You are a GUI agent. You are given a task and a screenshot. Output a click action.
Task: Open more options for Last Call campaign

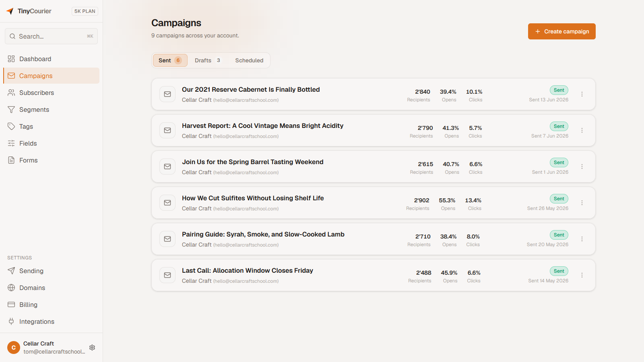click(x=582, y=275)
